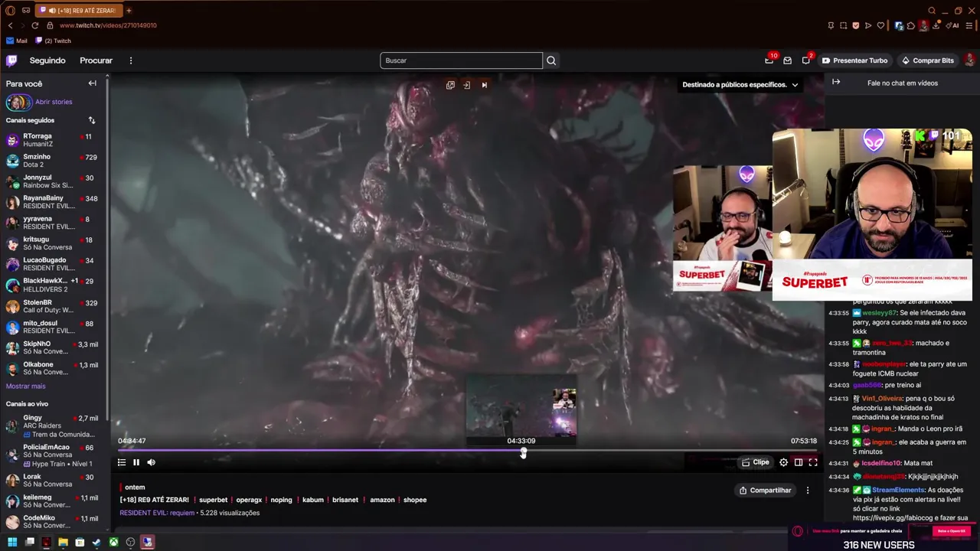Image resolution: width=980 pixels, height=551 pixels.
Task: Click the Clipe button
Action: coord(755,462)
